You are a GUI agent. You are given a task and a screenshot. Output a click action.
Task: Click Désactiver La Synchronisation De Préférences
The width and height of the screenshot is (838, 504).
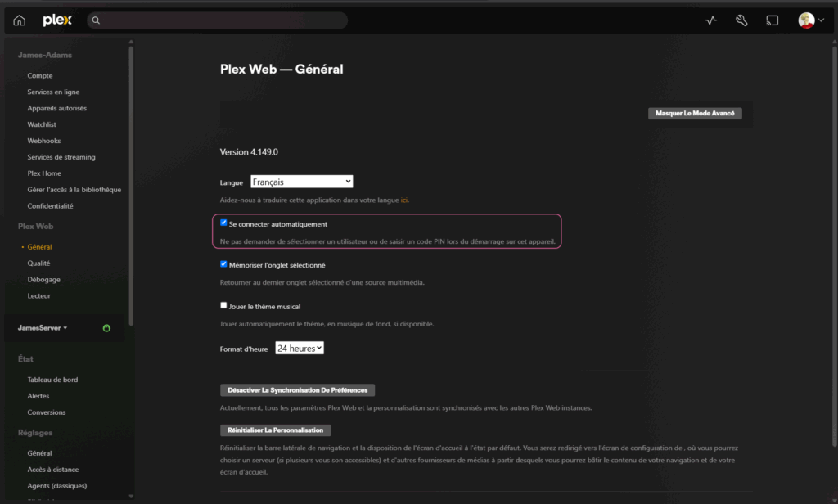[x=298, y=390]
